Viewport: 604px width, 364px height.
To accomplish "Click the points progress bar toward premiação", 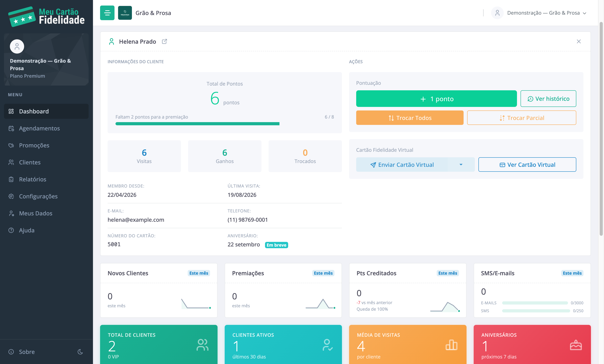I will coord(224,124).
